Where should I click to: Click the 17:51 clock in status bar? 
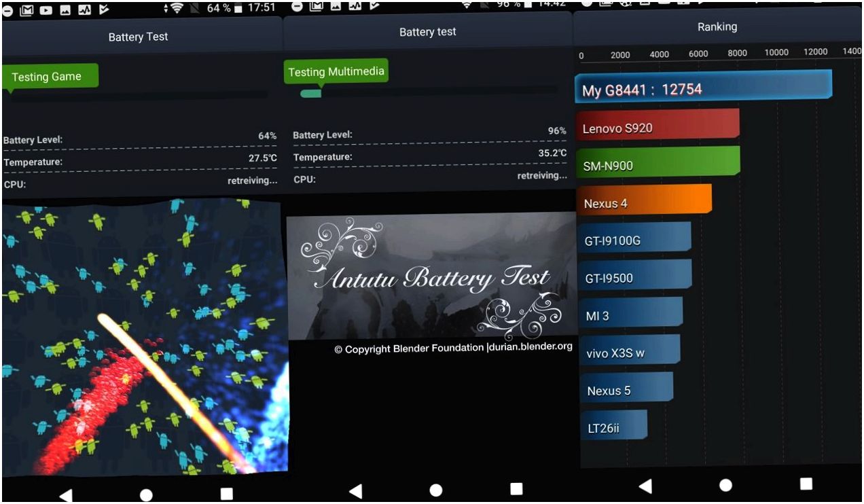click(262, 8)
